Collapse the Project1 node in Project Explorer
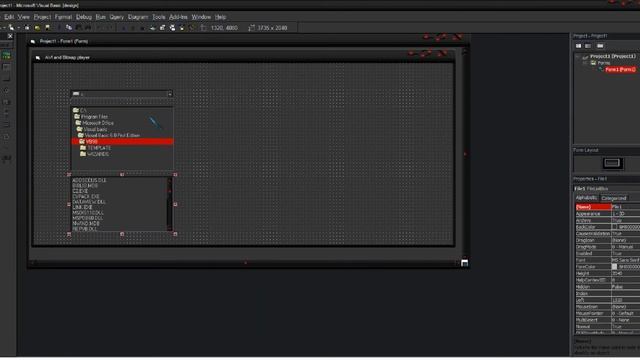Image resolution: width=640 pixels, height=360 pixels. (578, 56)
